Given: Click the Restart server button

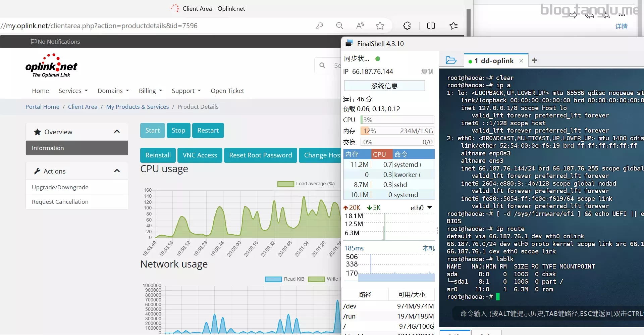Looking at the screenshot, I should pos(208,131).
